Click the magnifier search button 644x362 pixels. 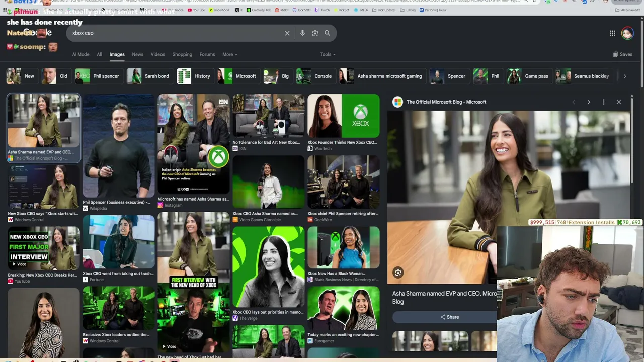pyautogui.click(x=328, y=33)
